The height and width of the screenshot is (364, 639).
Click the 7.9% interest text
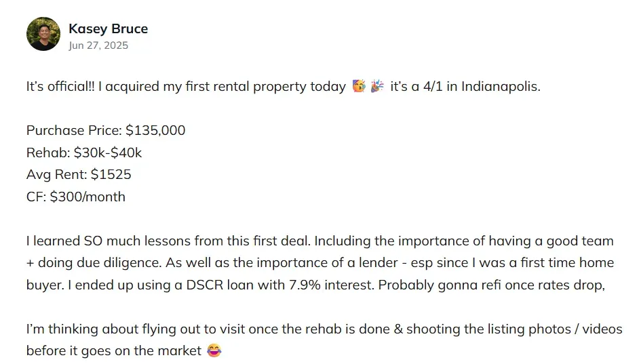331,285
